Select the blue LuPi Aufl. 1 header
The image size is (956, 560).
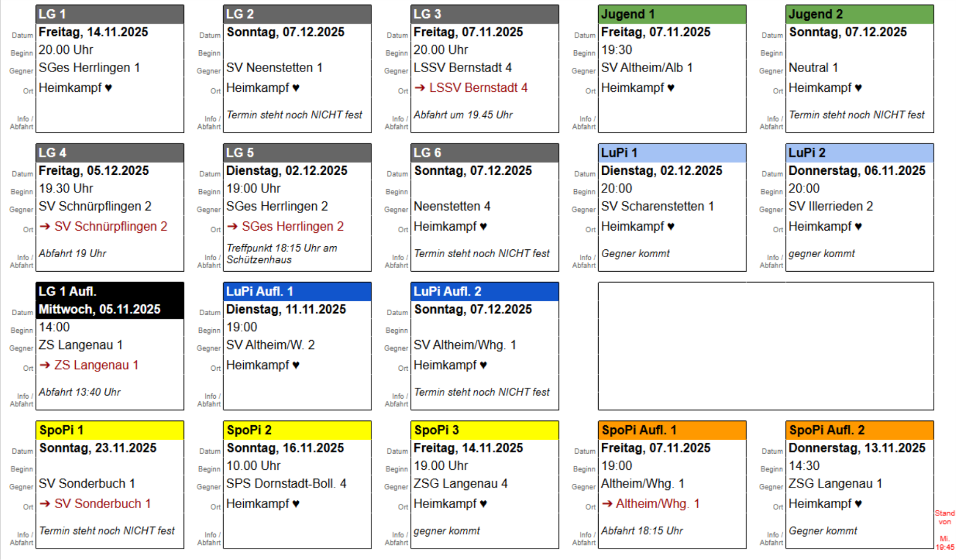(297, 291)
